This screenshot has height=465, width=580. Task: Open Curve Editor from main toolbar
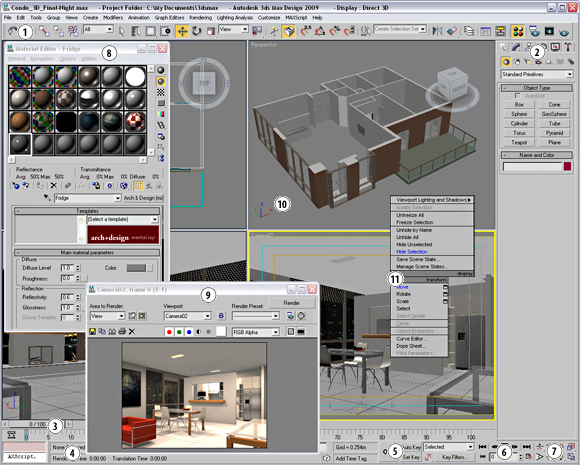tap(485, 31)
